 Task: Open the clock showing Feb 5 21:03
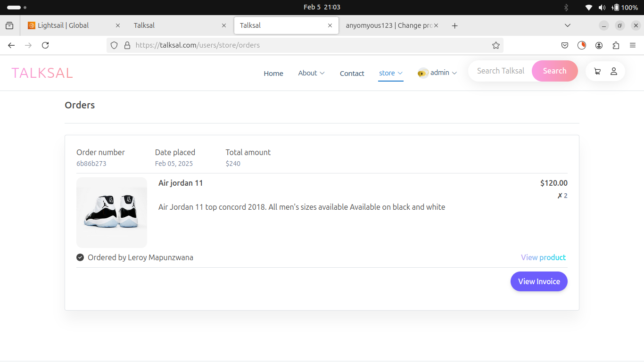coord(322,7)
